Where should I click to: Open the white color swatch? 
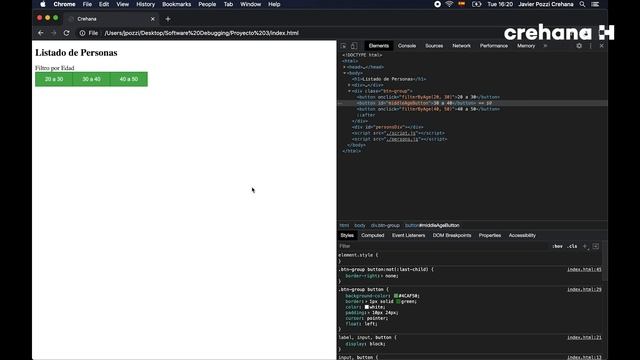point(367,307)
